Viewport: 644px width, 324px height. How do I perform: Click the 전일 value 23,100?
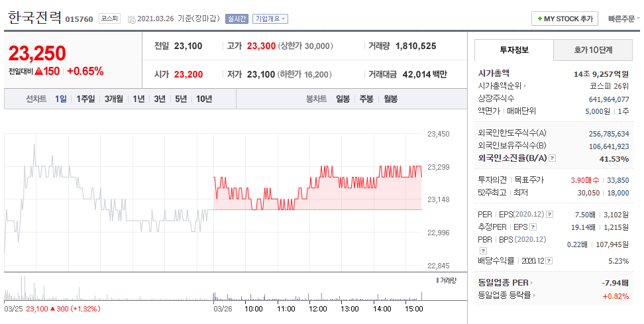[x=188, y=46]
